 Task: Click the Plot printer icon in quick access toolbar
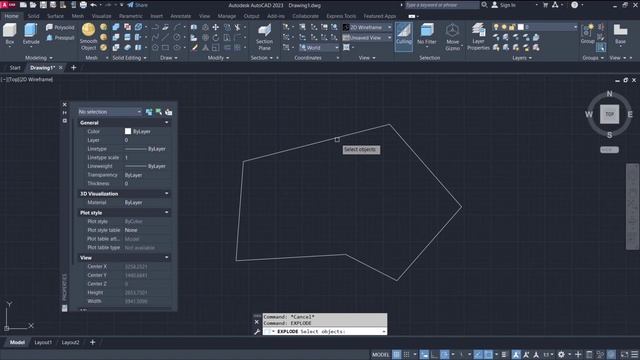83,5
